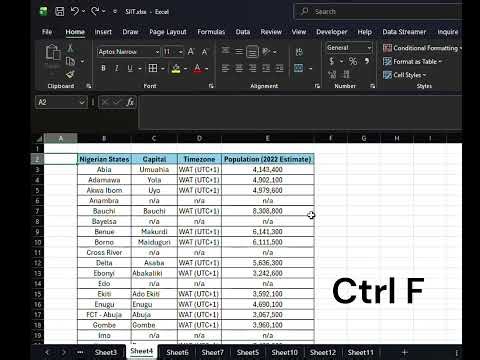Click the Redo arrow icon
The image size is (480, 360).
[x=95, y=11]
